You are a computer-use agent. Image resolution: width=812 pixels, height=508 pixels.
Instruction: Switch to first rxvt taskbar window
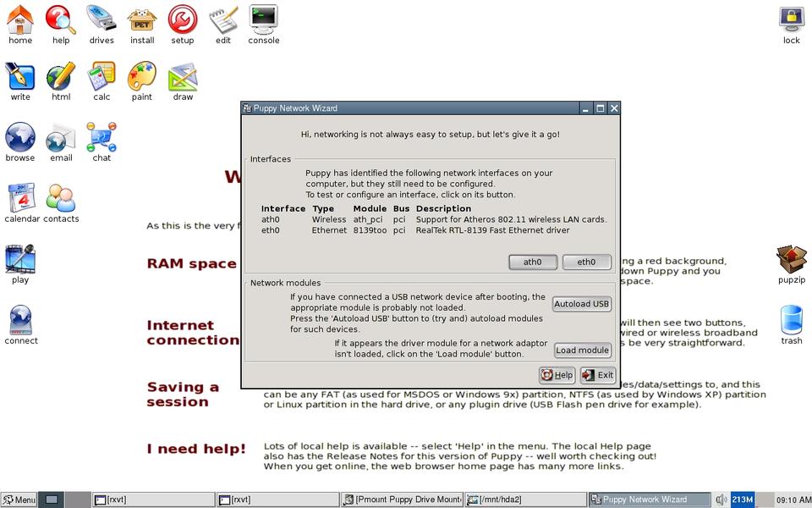(x=153, y=500)
